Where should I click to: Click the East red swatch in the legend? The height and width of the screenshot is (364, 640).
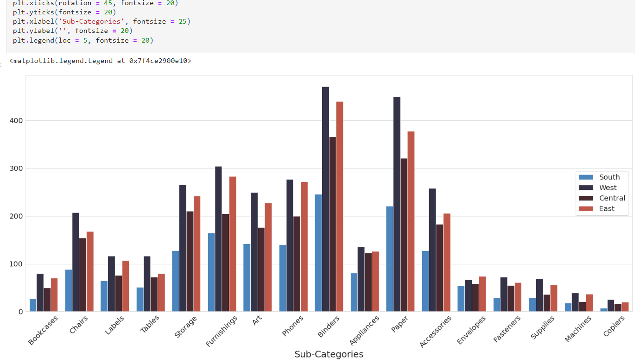[x=586, y=209]
